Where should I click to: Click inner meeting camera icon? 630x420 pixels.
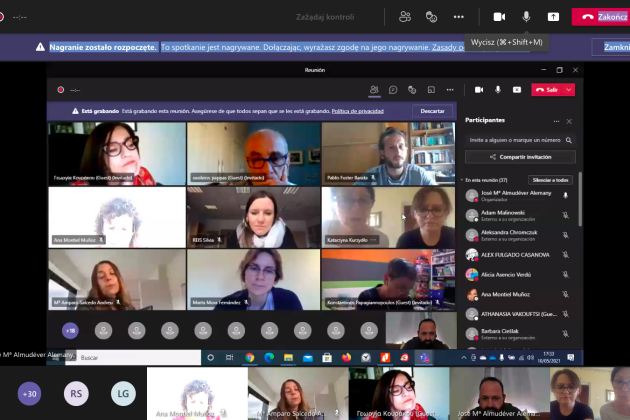479,89
